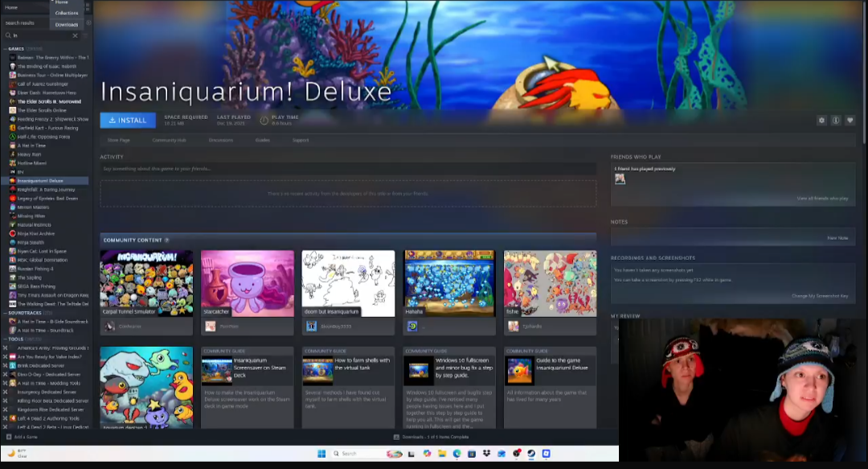Click the Add a Game plus icon

coord(8,437)
